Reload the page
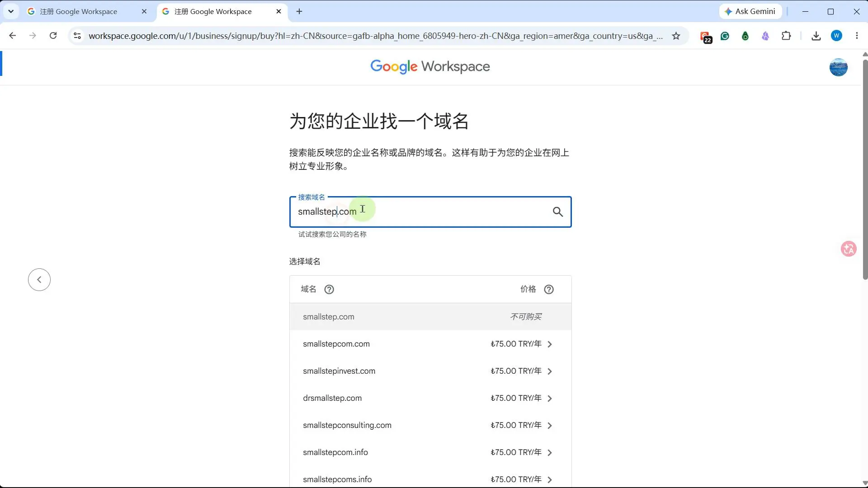Viewport: 868px width, 488px height. (53, 36)
